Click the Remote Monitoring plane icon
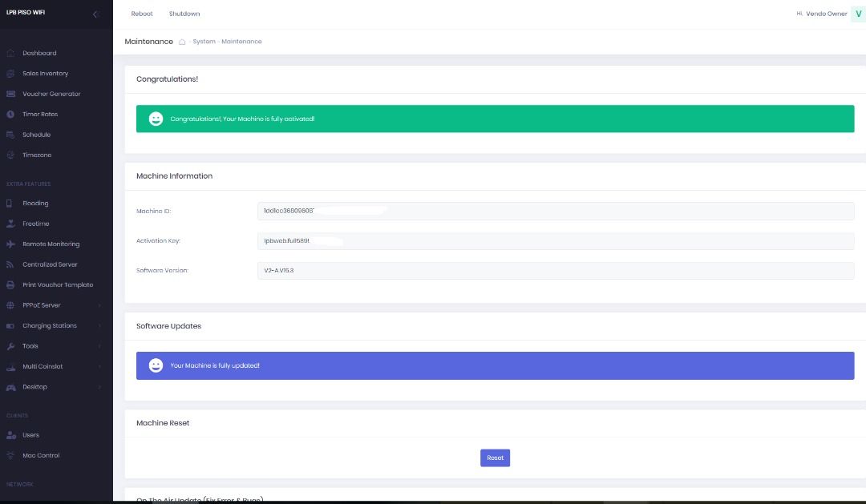The image size is (866, 504). (10, 244)
